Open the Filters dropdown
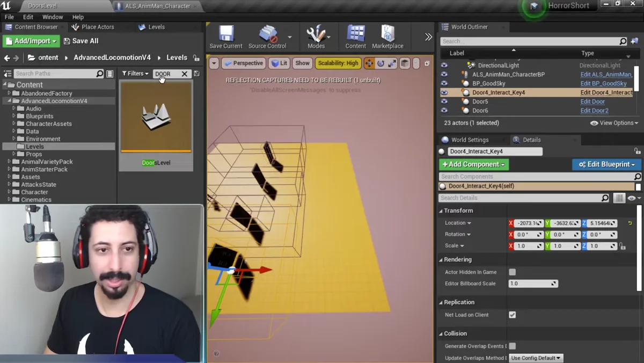Image resolution: width=644 pixels, height=363 pixels. pos(135,74)
